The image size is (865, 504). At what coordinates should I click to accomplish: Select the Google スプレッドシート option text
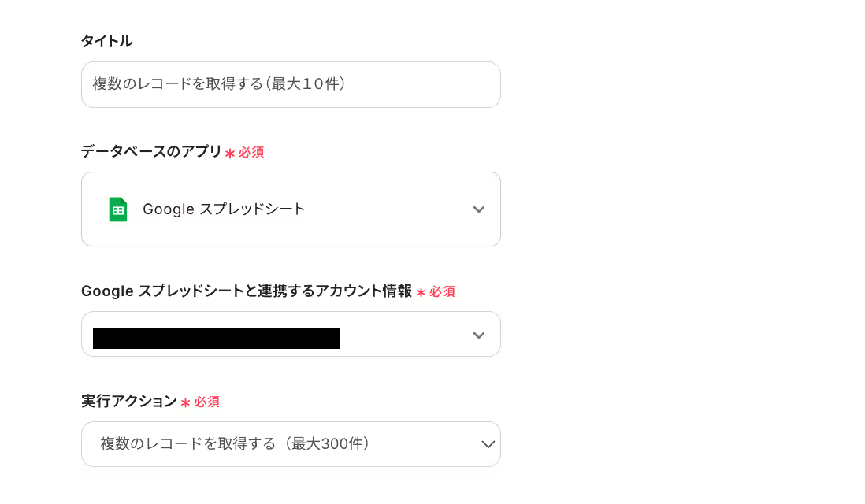[x=224, y=209]
